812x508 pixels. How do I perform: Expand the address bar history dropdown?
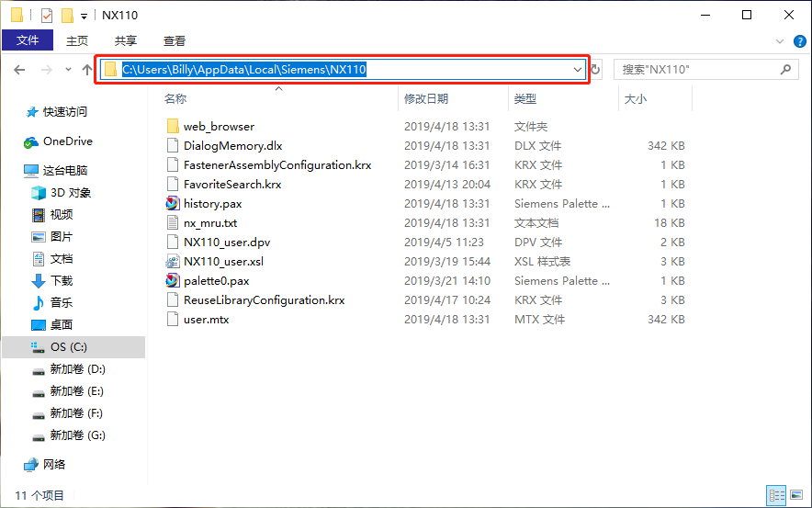pyautogui.click(x=578, y=70)
